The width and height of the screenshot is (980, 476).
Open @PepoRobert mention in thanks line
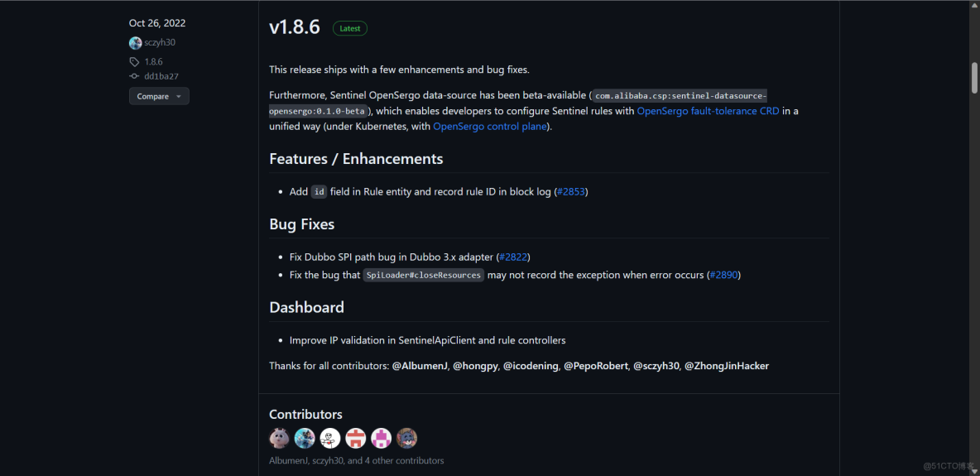tap(596, 366)
